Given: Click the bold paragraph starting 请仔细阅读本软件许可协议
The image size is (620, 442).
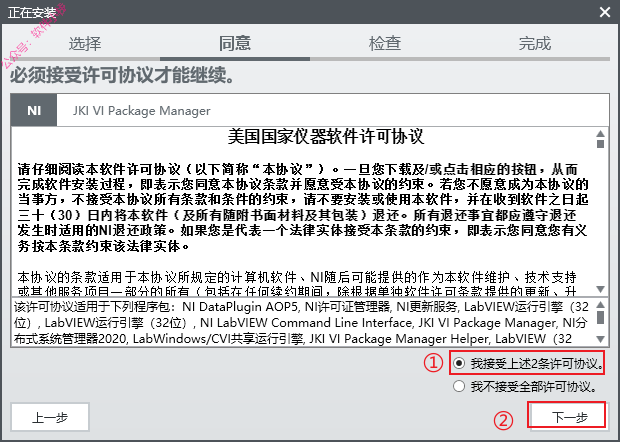Looking at the screenshot, I should point(303,208).
